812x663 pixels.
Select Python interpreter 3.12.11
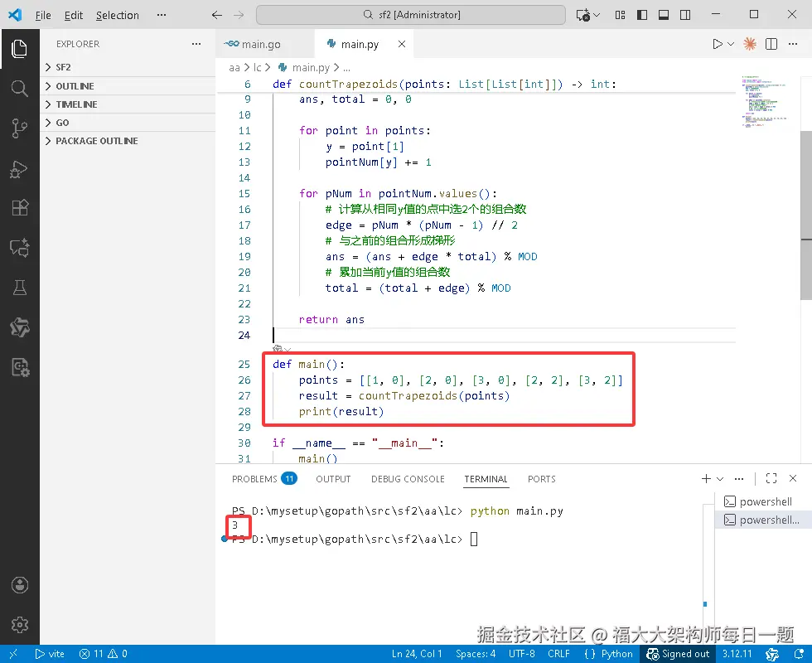click(x=737, y=654)
